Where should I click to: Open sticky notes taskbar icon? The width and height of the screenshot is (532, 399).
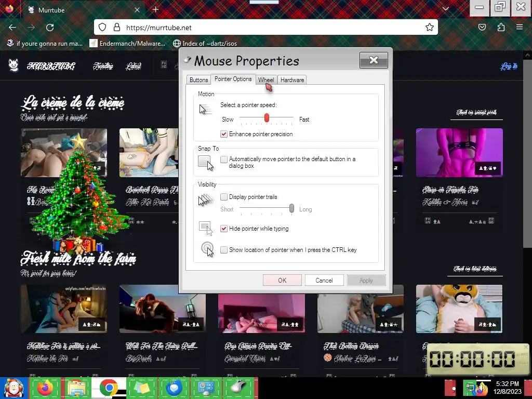pos(142,388)
